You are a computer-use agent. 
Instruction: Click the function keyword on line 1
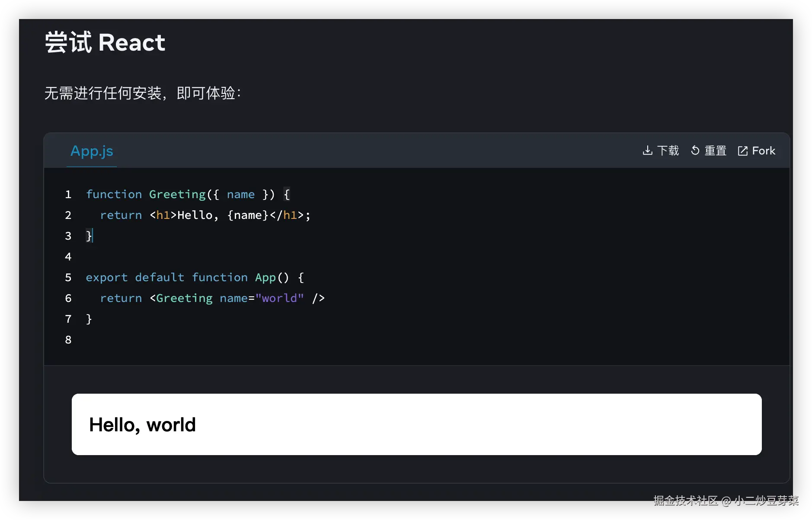click(114, 194)
